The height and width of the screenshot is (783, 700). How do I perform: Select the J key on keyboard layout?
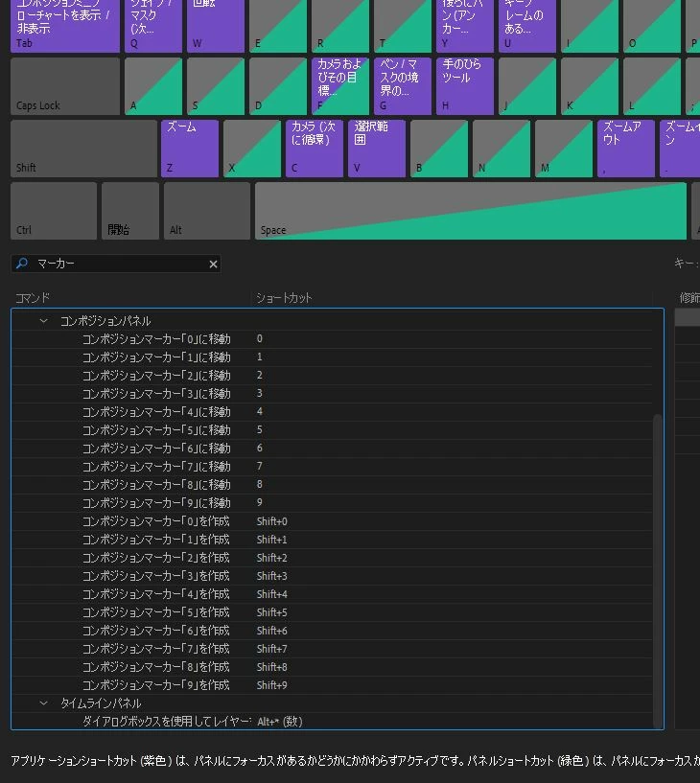tap(527, 86)
